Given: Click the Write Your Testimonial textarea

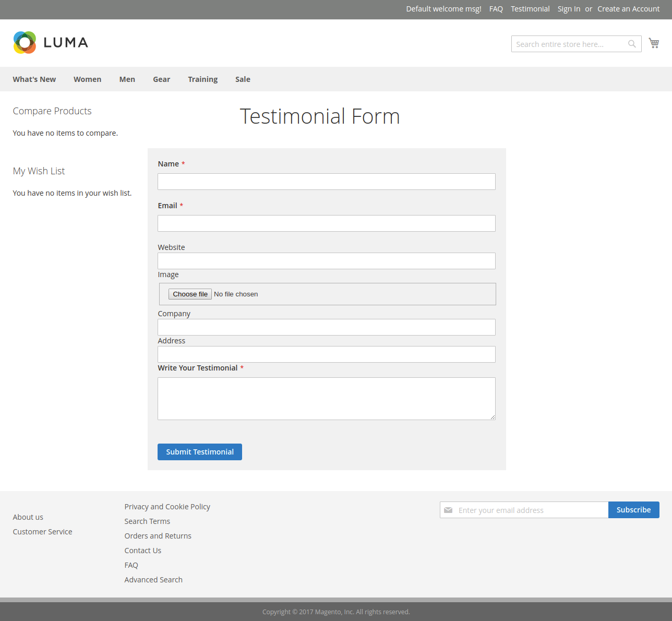Looking at the screenshot, I should pyautogui.click(x=327, y=399).
